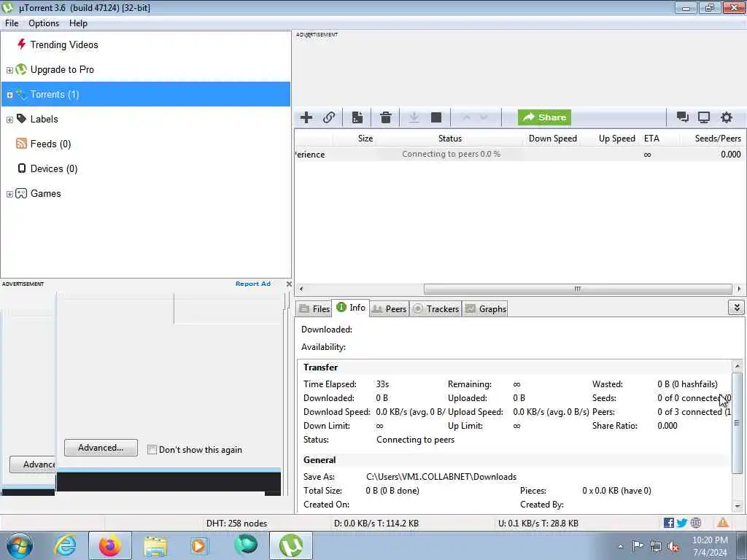Click the Remove Torrent trash icon
The width and height of the screenshot is (747, 560).
385,117
